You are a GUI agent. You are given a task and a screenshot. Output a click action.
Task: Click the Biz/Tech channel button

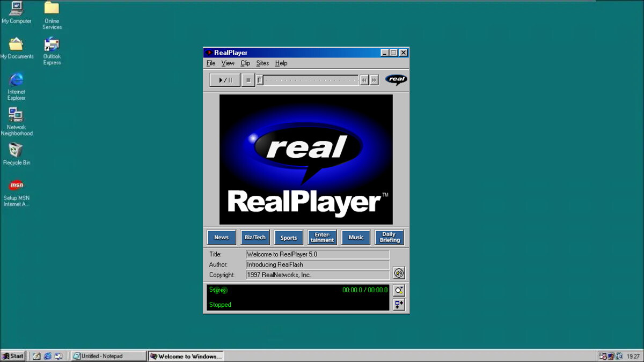point(255,237)
